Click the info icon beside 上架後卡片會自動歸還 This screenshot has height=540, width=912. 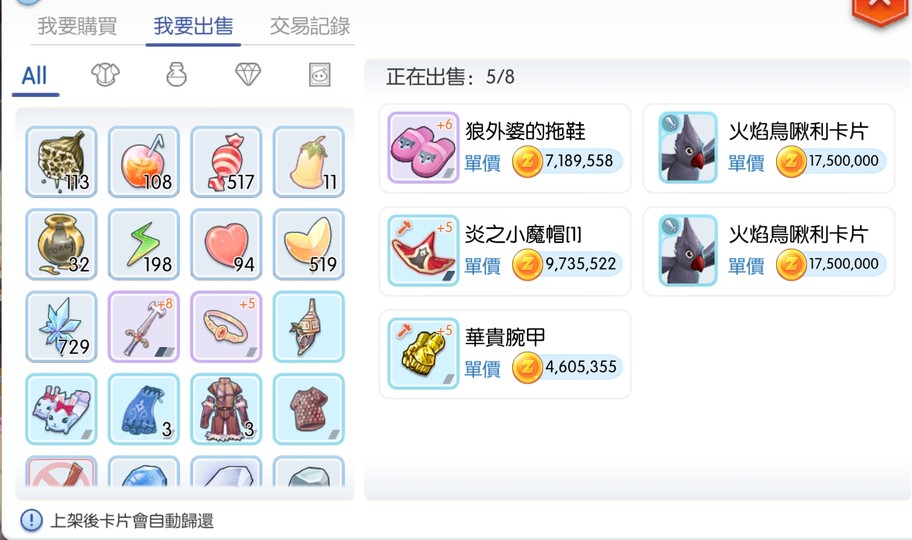coord(31,520)
